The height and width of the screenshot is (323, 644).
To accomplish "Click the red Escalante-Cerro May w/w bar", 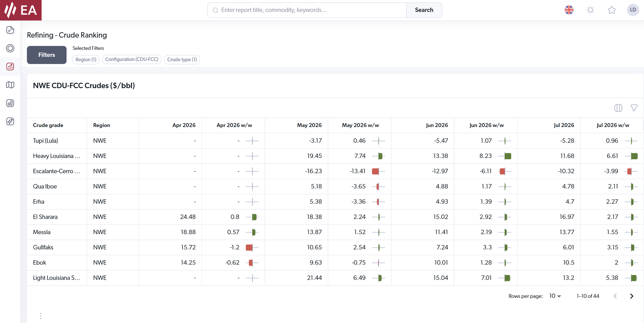I will click(x=375, y=171).
